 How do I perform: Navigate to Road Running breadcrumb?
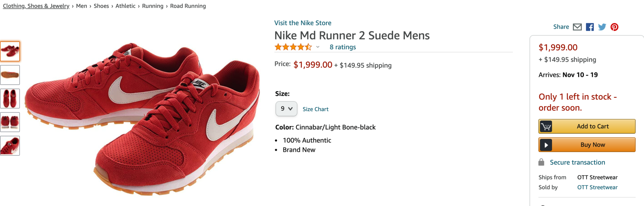(x=188, y=6)
